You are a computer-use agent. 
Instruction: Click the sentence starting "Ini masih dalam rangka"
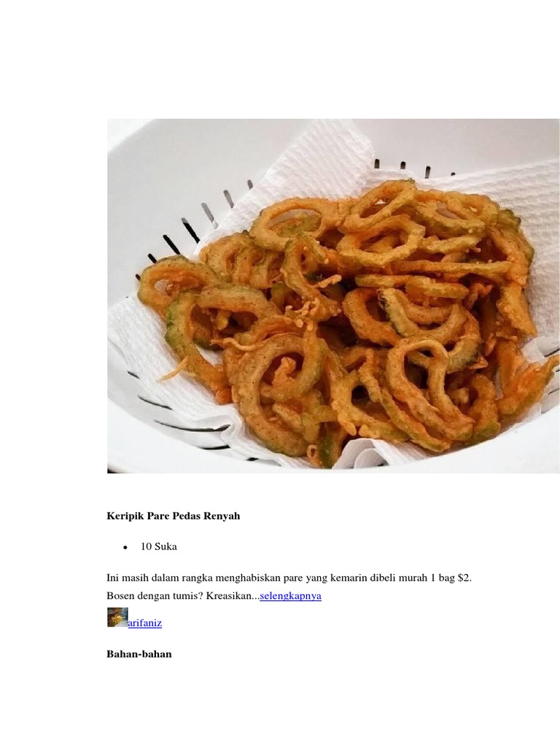[x=289, y=578]
